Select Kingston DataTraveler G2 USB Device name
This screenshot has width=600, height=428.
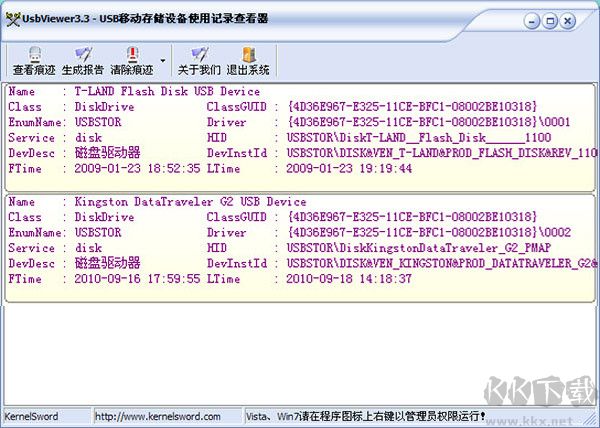point(191,202)
